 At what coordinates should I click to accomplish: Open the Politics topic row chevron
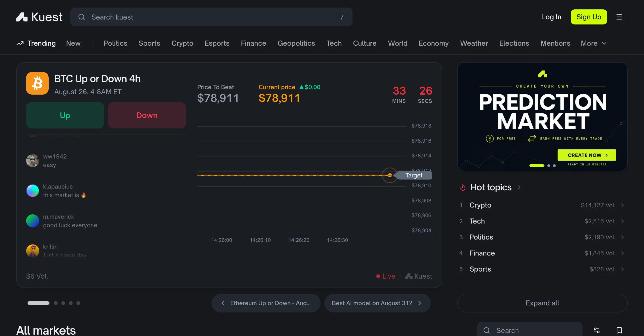[x=622, y=237]
